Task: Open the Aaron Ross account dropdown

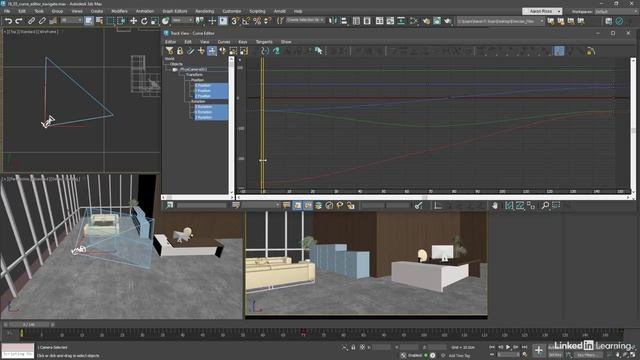Action: point(542,11)
